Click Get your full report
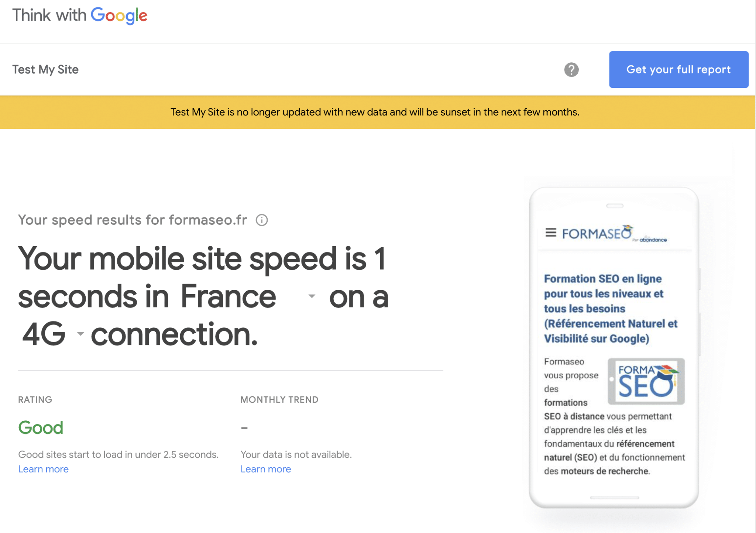Viewport: 756px width, 533px height. click(x=678, y=69)
